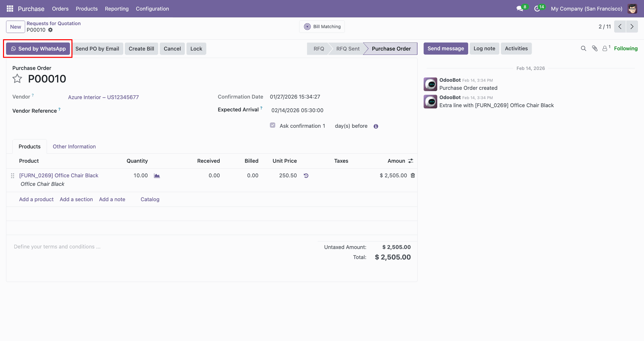Open Azure Interior vendor link
Image resolution: width=644 pixels, height=341 pixels.
point(103,97)
